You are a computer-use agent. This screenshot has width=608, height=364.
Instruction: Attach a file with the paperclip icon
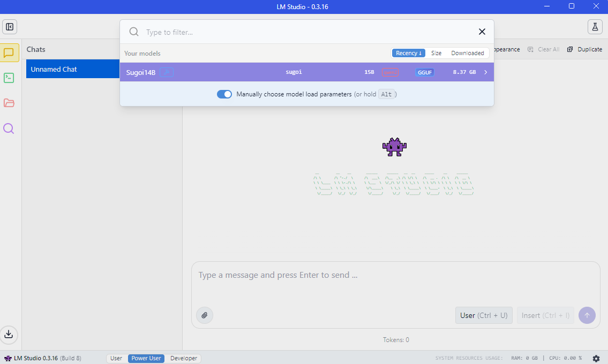[x=204, y=315]
